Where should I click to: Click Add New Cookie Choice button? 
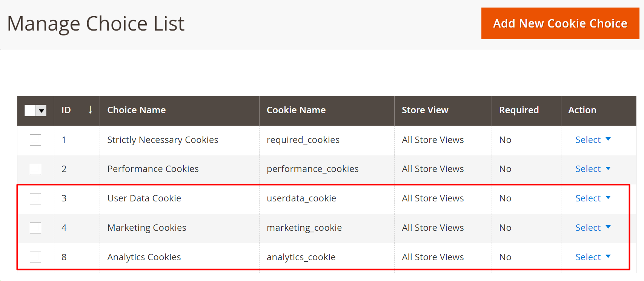[x=560, y=23]
